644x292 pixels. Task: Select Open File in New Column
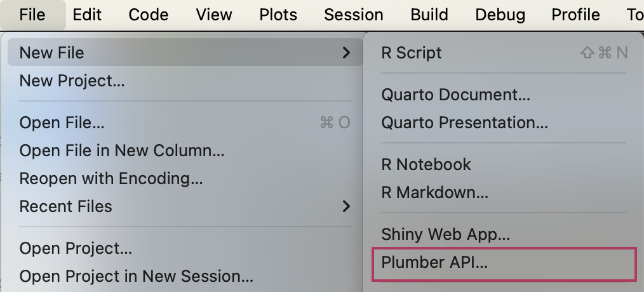click(x=122, y=150)
